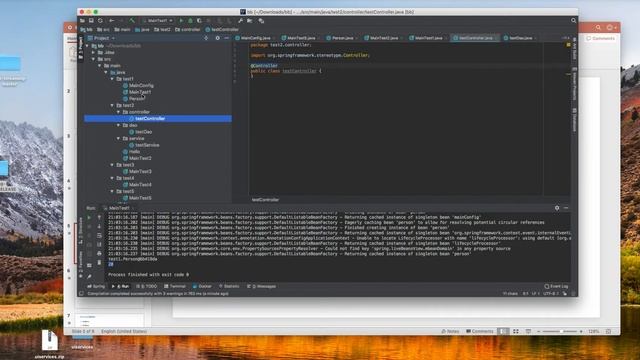Open Settings via the wrench toolbar icon
Image resolution: width=640 pixels, height=360 pixels.
[240, 20]
